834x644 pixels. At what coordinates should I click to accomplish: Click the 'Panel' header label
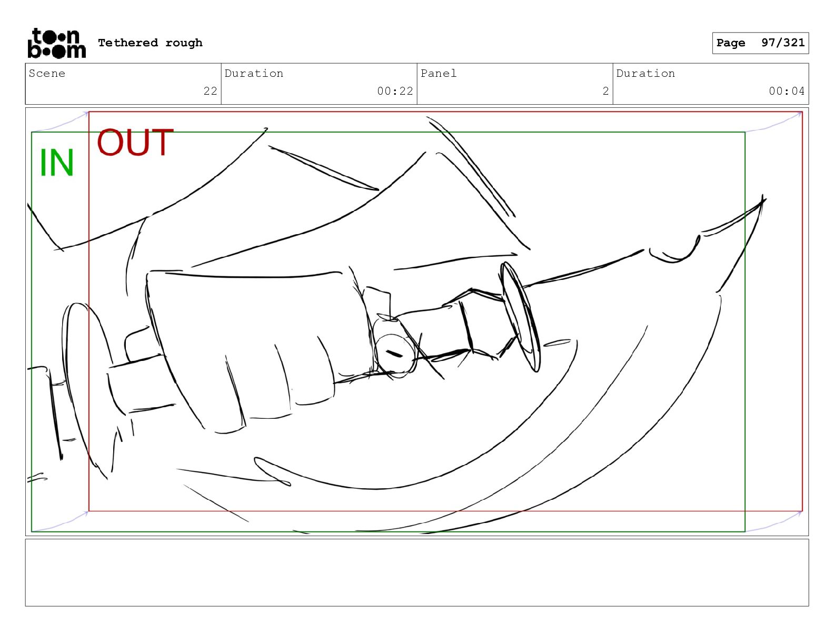point(439,73)
